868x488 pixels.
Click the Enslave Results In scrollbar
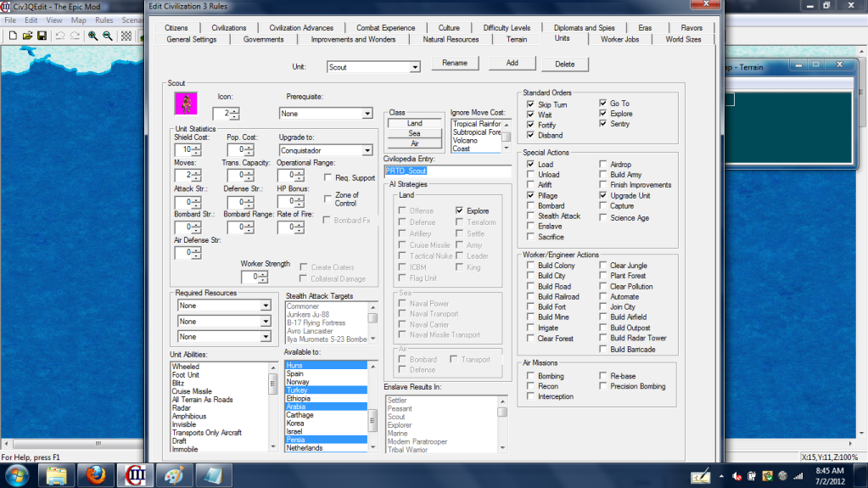click(502, 424)
